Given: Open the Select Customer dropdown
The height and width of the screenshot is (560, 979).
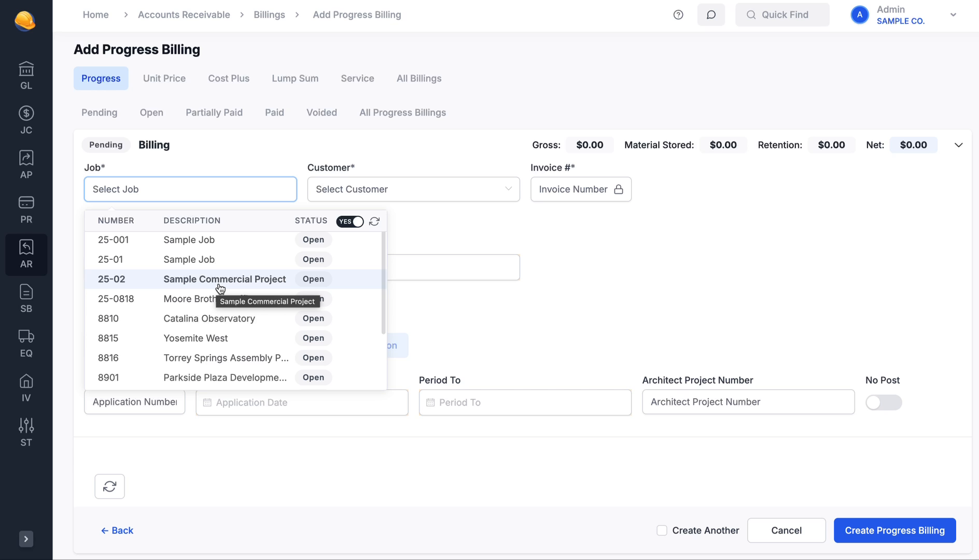Looking at the screenshot, I should click(413, 189).
